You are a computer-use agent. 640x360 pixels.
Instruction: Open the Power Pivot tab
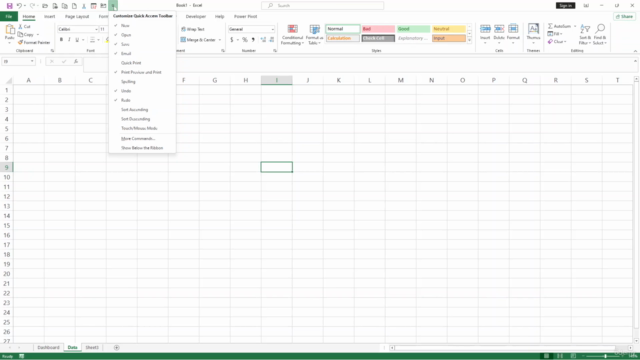[245, 17]
